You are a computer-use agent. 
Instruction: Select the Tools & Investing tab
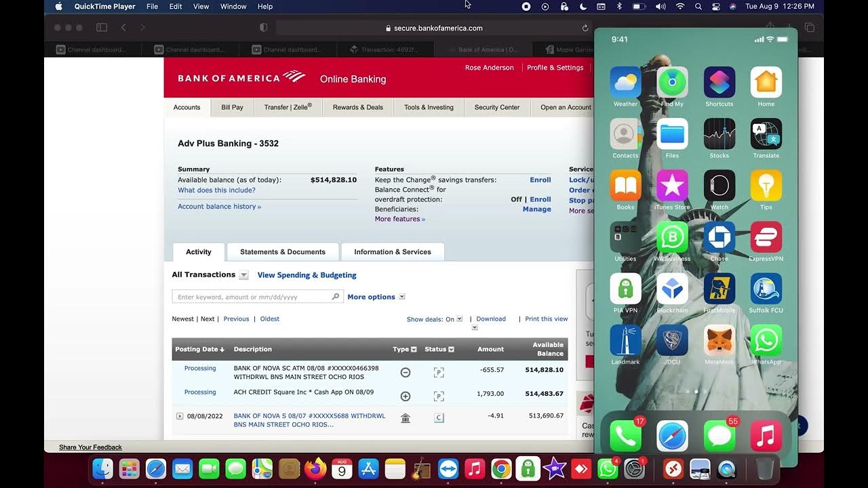[429, 107]
